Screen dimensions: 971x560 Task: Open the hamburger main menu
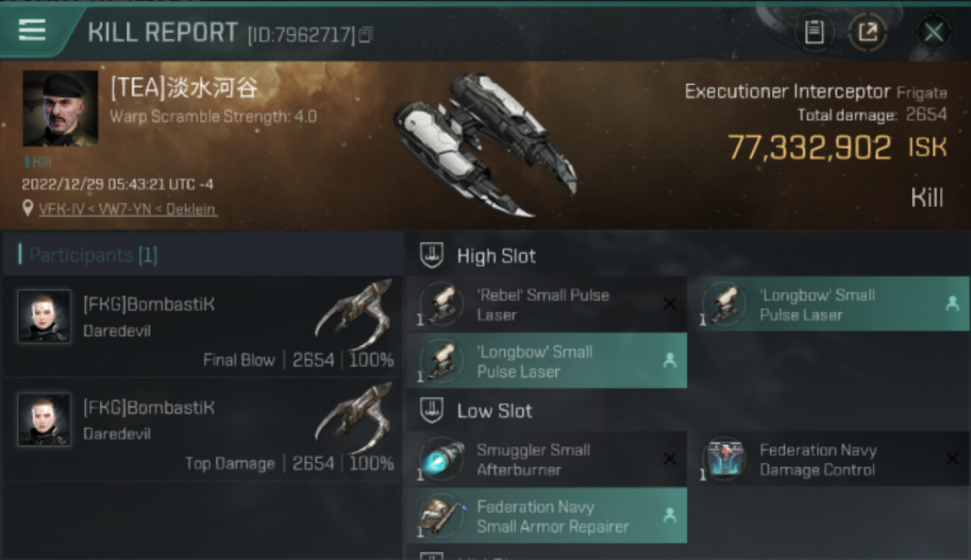(x=32, y=30)
